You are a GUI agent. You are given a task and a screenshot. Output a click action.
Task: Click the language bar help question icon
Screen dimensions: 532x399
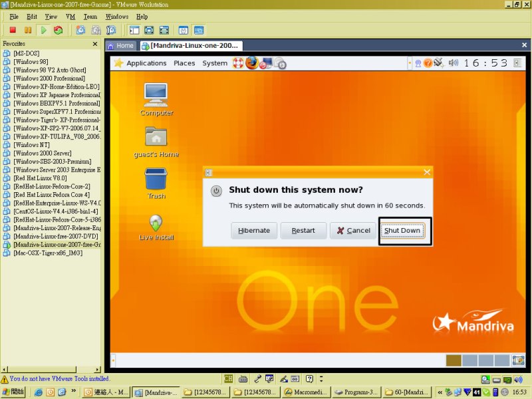[309, 378]
